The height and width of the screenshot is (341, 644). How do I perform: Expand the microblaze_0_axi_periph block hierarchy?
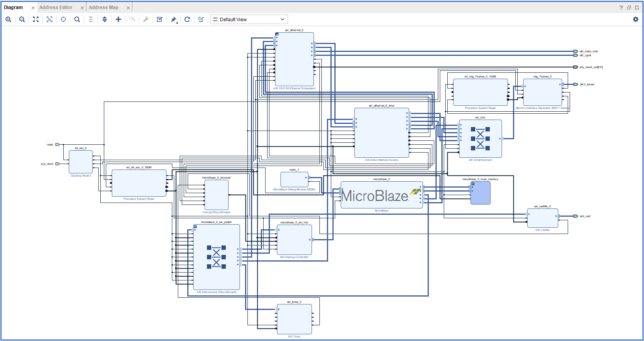[x=195, y=227]
